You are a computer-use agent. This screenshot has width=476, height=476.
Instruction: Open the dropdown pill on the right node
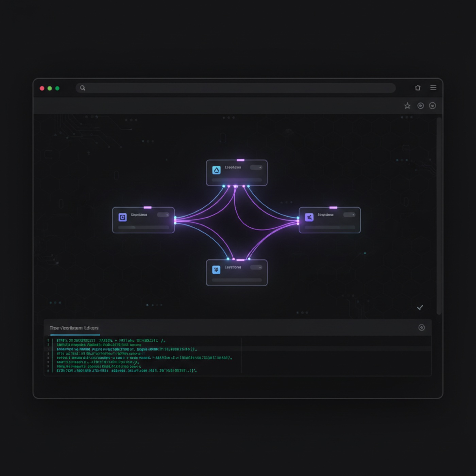pos(349,215)
